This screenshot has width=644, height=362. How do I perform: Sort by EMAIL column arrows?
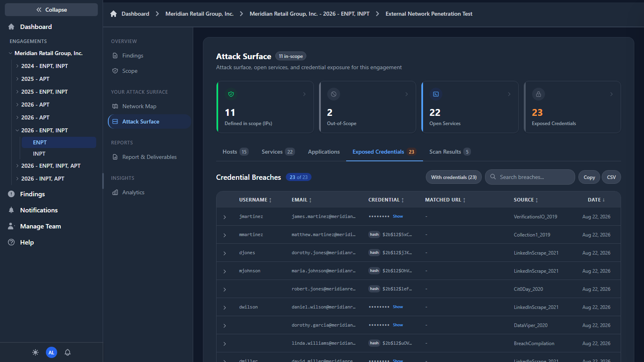click(310, 200)
